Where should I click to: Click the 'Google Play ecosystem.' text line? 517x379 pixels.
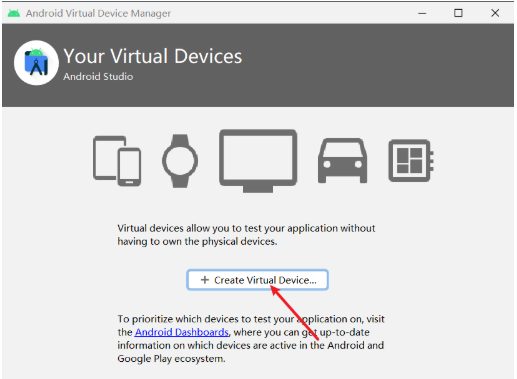[171, 359]
